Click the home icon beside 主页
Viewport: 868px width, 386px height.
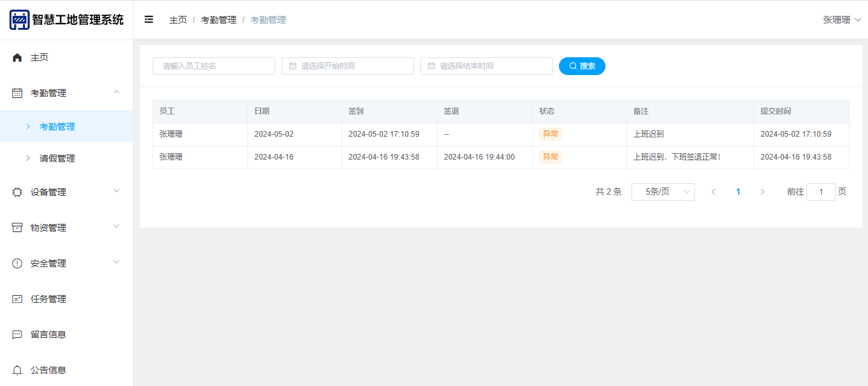17,57
